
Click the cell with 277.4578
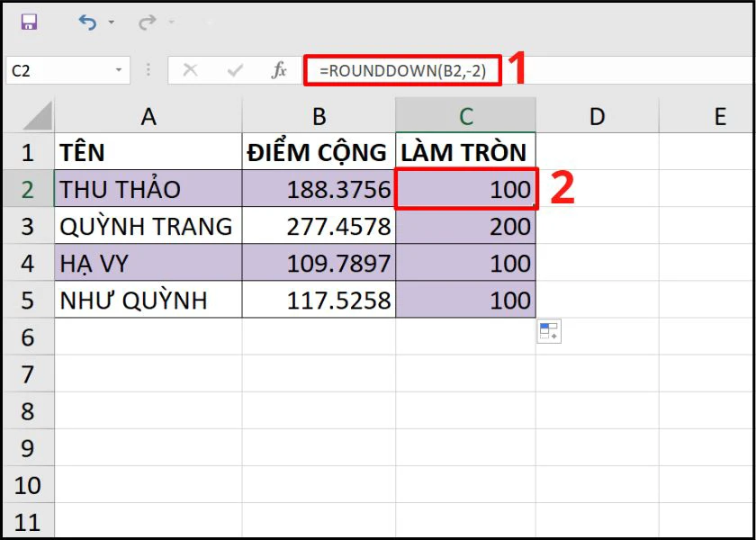(319, 226)
